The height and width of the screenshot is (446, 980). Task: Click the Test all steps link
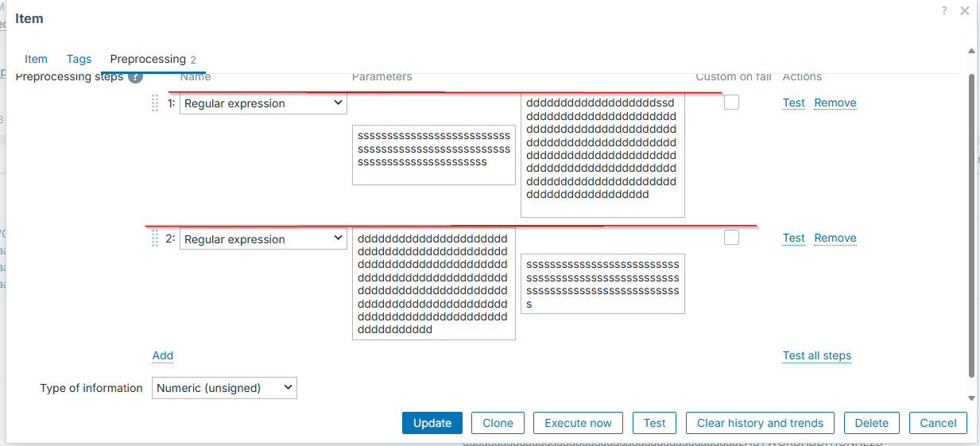(816, 355)
